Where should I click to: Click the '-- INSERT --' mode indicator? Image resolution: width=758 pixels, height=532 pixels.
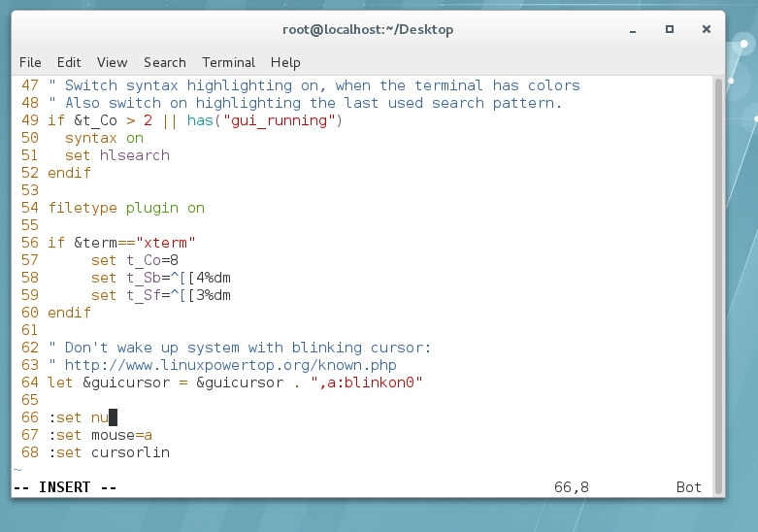pyautogui.click(x=65, y=487)
